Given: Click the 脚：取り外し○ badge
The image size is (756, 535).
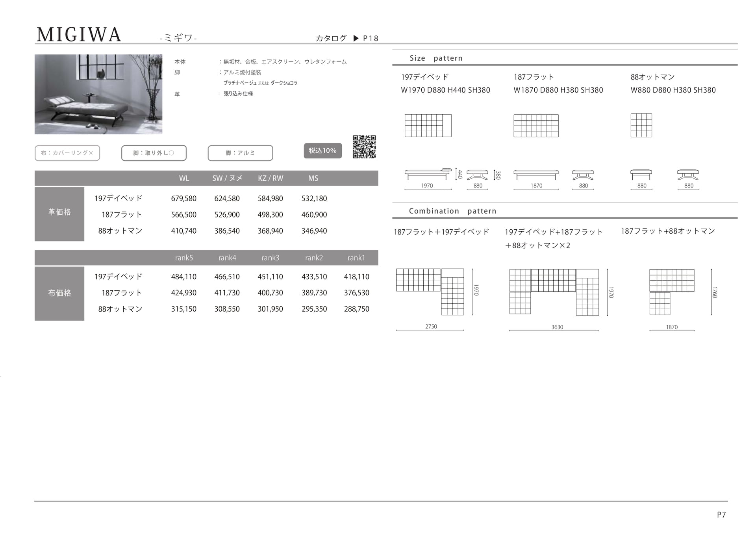Looking at the screenshot, I should pos(154,153).
